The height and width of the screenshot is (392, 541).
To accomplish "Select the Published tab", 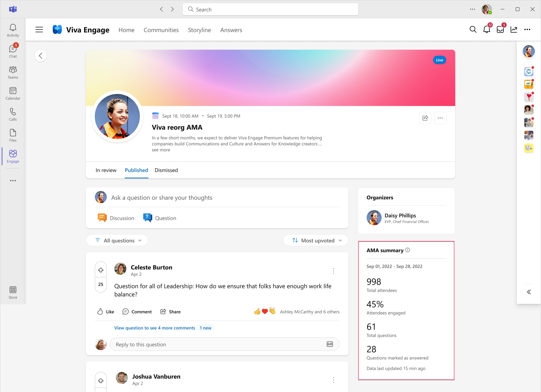I will click(x=137, y=170).
